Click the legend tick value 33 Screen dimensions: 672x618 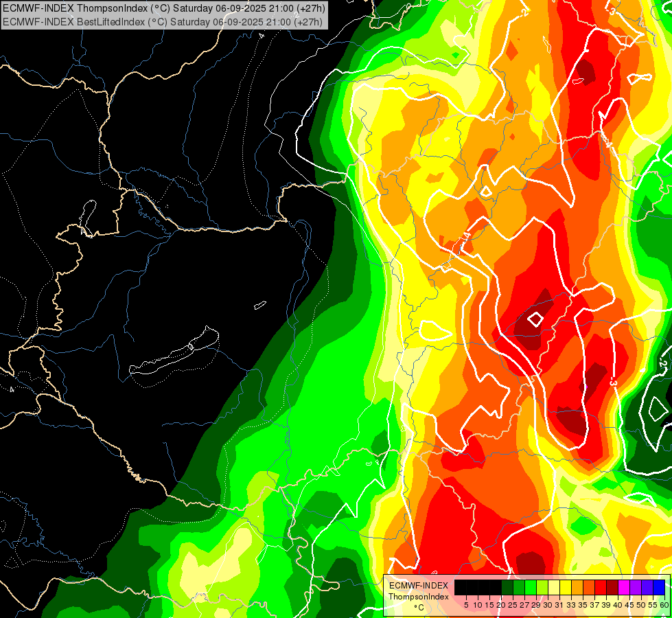[x=571, y=605]
